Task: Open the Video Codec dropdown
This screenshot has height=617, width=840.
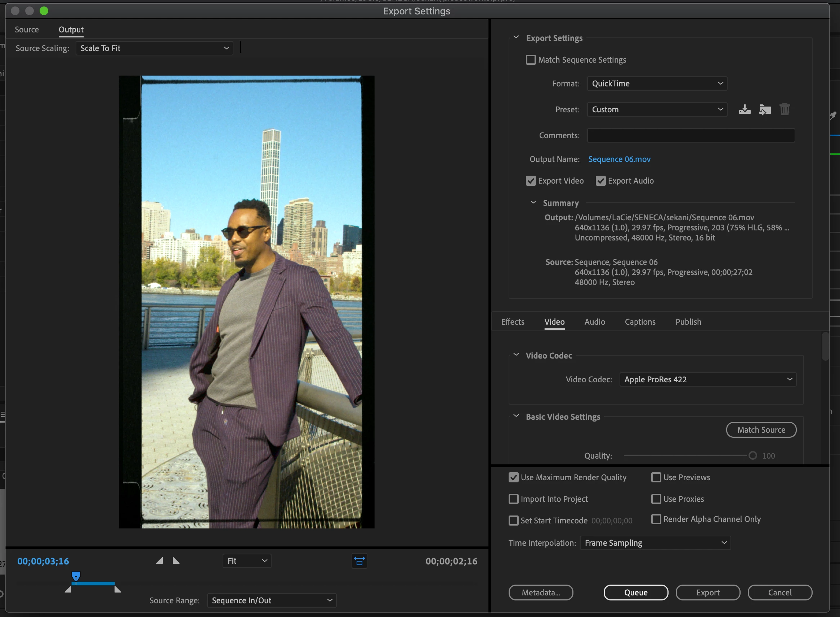Action: (x=707, y=379)
